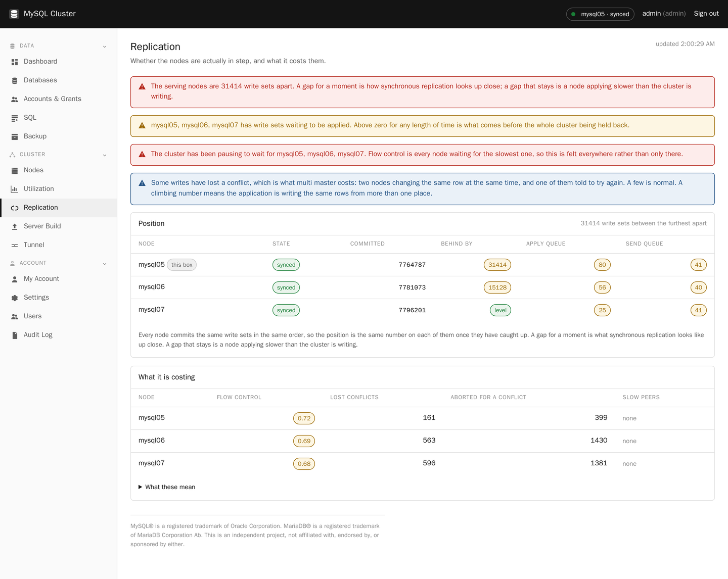Click lost conflicts value 563 for mysql06
Screen dimensions: 728x579
429,441
